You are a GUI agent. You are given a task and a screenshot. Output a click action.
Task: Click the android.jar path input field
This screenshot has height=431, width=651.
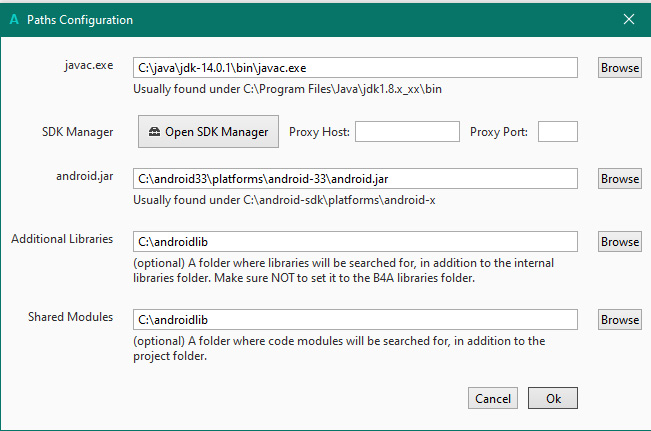[355, 179]
